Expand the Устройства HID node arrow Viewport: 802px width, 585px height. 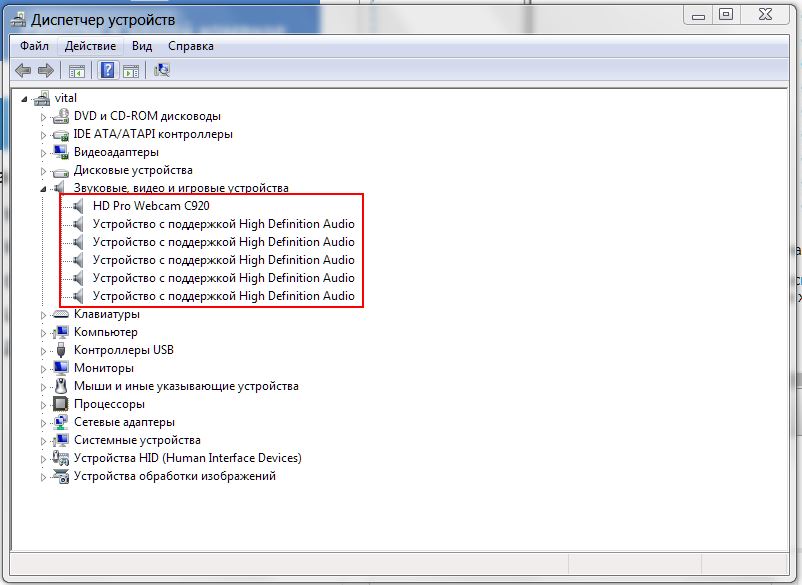[43, 459]
